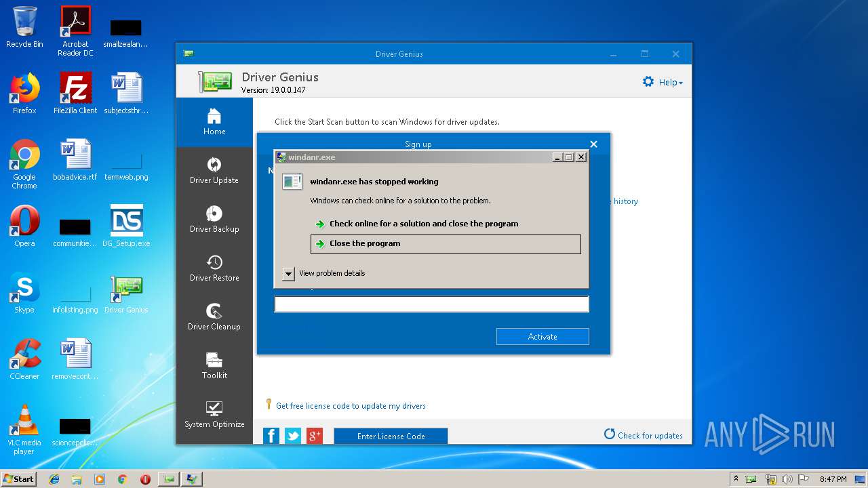Open Windows Explorer from the taskbar
Viewport: 868px width, 488px height.
point(77,479)
